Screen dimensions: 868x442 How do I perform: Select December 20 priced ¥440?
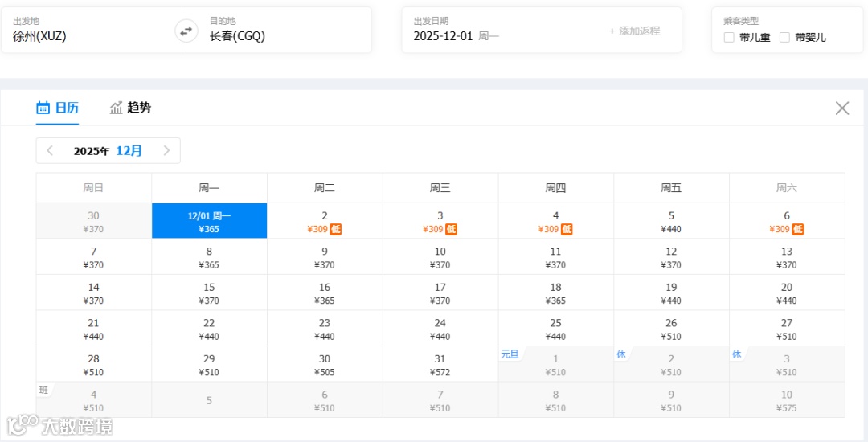tap(787, 293)
